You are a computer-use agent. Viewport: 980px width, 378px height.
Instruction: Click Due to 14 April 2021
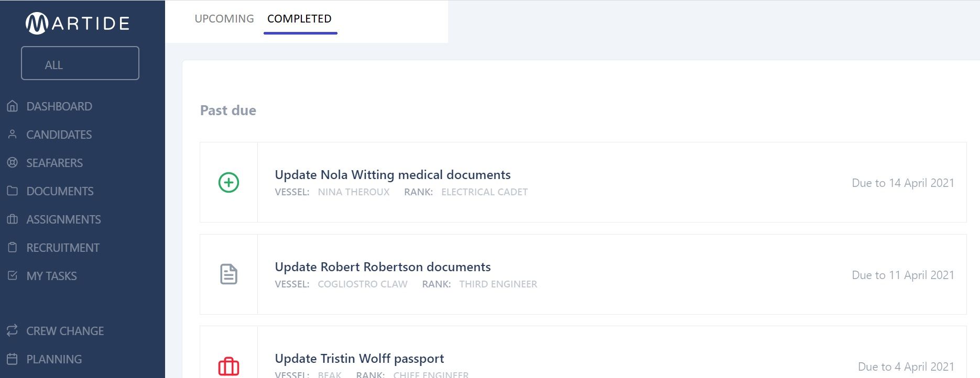(x=903, y=183)
